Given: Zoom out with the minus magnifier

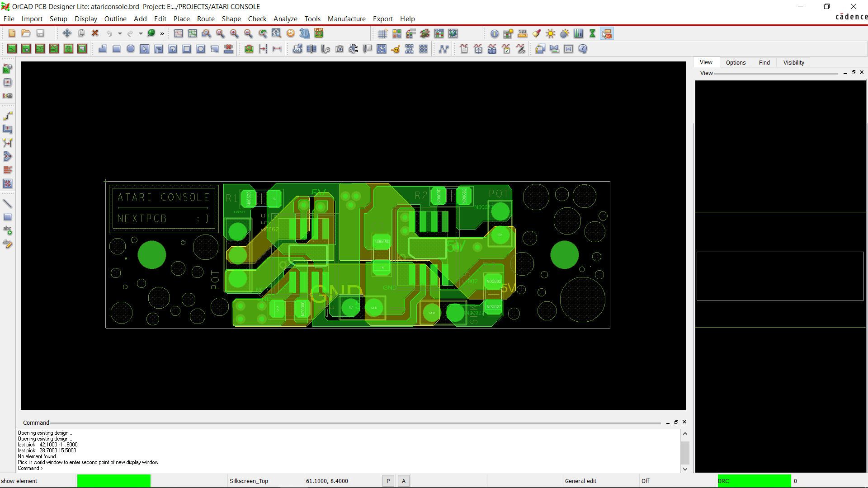Looking at the screenshot, I should [x=248, y=33].
